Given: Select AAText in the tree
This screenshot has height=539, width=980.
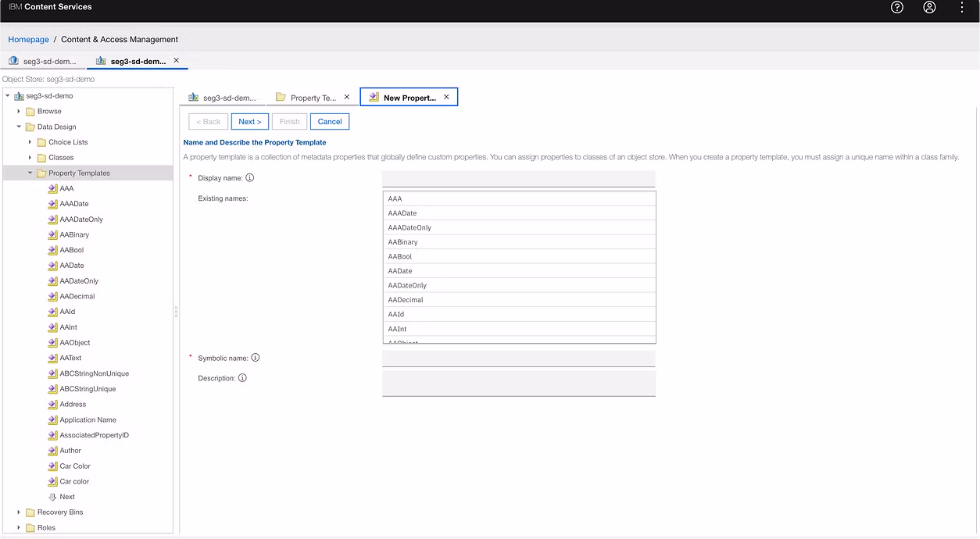Looking at the screenshot, I should click(x=70, y=358).
